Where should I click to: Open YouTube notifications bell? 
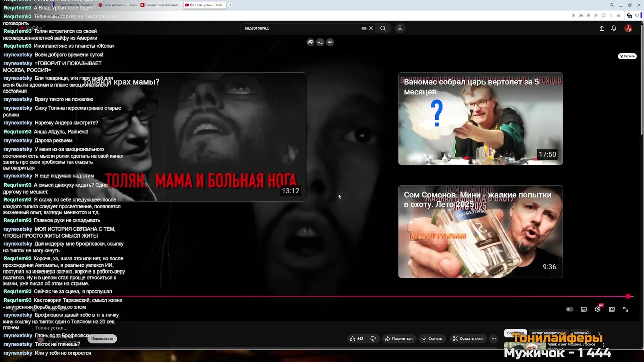[614, 28]
